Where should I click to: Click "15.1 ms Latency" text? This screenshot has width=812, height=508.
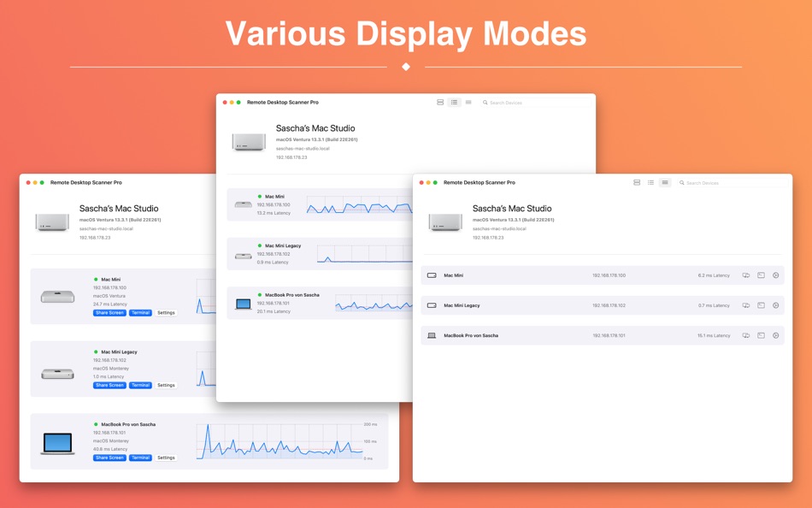pos(714,335)
